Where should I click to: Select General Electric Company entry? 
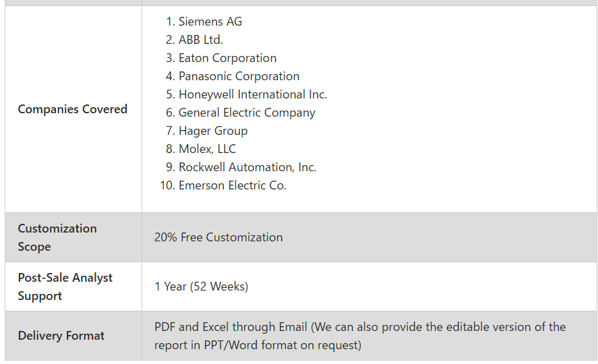point(247,113)
